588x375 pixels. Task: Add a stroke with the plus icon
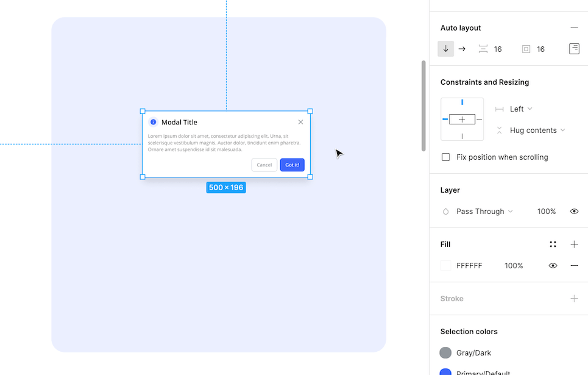573,298
